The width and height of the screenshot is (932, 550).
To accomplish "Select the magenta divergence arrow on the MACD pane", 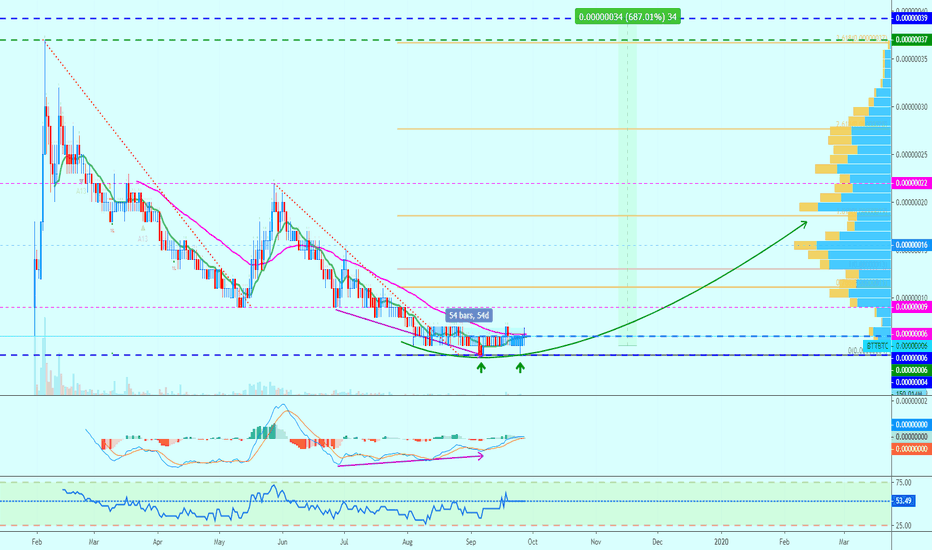I will 411,461.
